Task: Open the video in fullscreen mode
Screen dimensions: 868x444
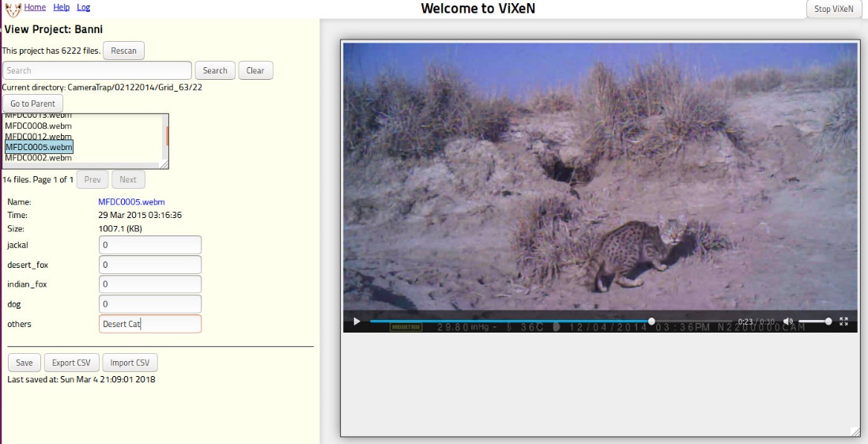Action: (x=843, y=322)
